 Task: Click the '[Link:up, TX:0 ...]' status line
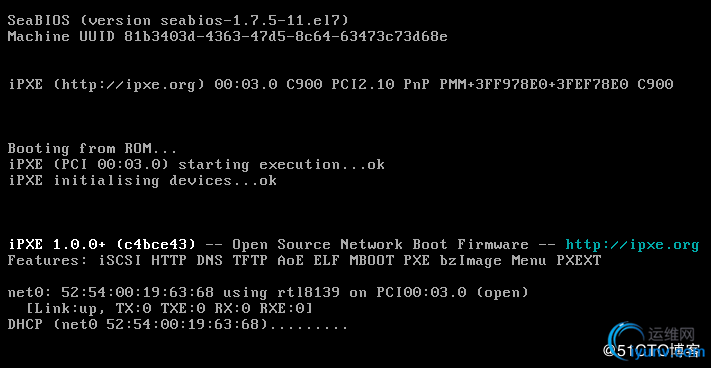click(x=169, y=309)
